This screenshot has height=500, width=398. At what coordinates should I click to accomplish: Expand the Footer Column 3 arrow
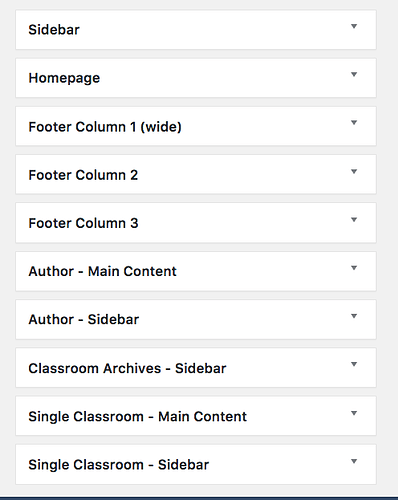pyautogui.click(x=354, y=220)
